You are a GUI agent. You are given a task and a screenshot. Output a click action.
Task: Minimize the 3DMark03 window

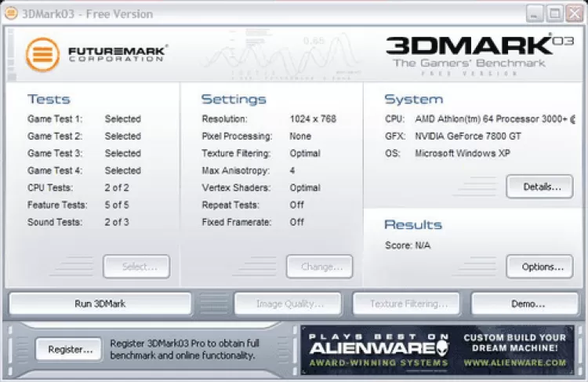(535, 13)
